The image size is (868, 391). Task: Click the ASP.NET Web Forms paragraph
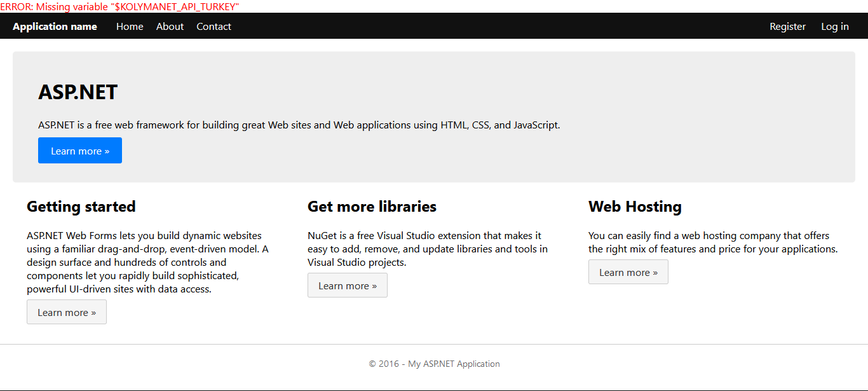(x=147, y=262)
